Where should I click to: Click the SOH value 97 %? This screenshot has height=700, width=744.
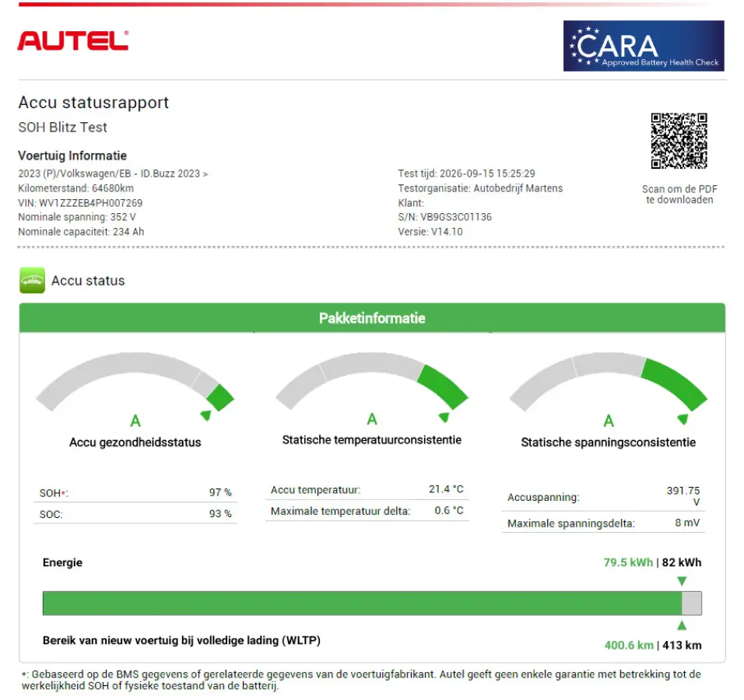[x=220, y=492]
